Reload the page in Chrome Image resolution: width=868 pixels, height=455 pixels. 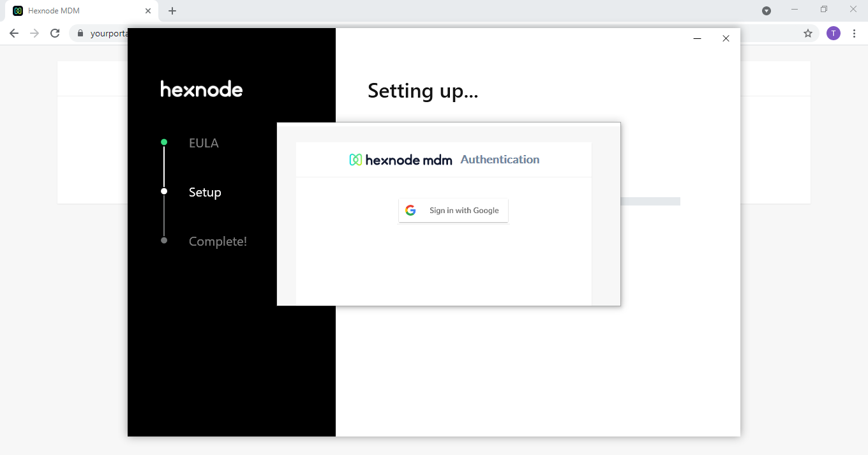(x=55, y=33)
